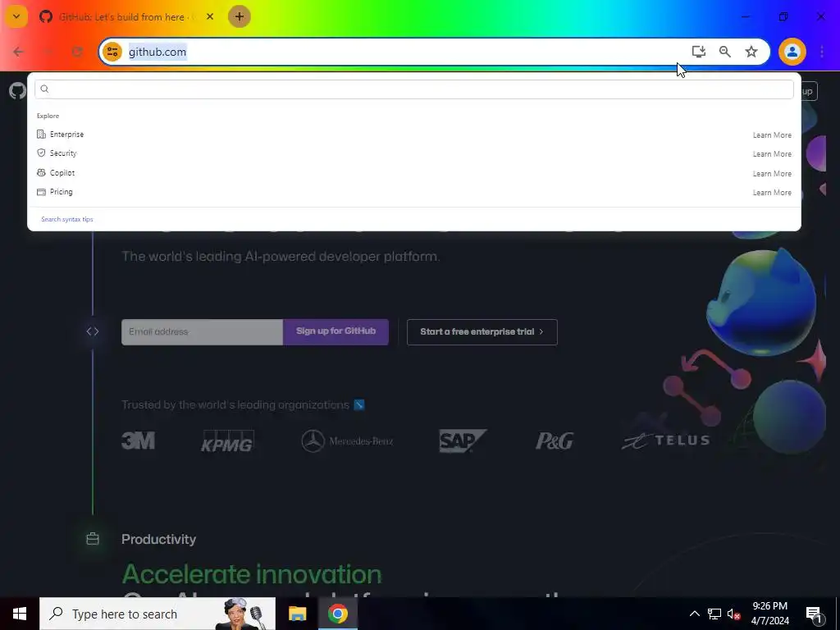
Task: Click the Enterprise building icon
Action: [41, 134]
